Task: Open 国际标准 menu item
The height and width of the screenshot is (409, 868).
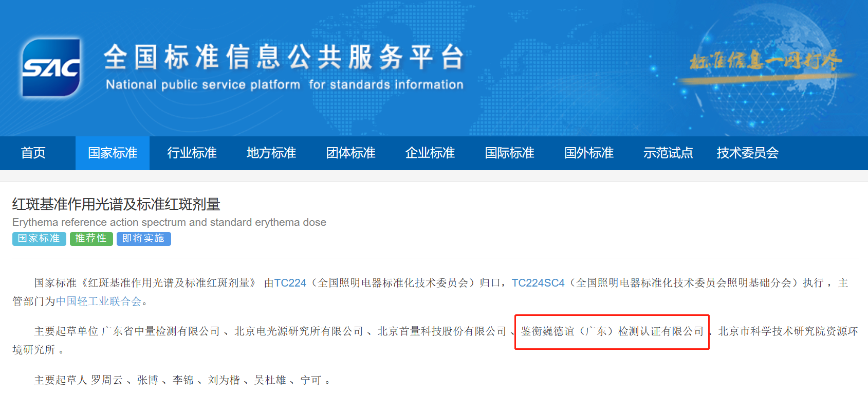Action: [509, 153]
